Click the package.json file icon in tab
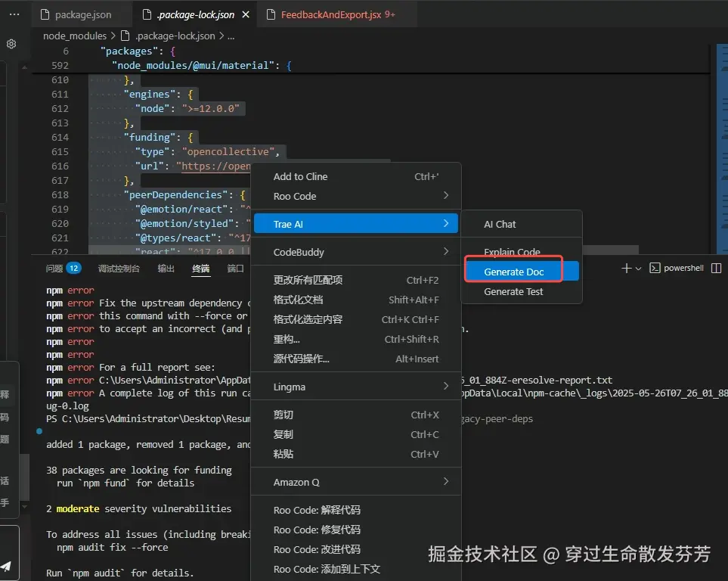Screen dimensions: 728x581 (x=45, y=14)
